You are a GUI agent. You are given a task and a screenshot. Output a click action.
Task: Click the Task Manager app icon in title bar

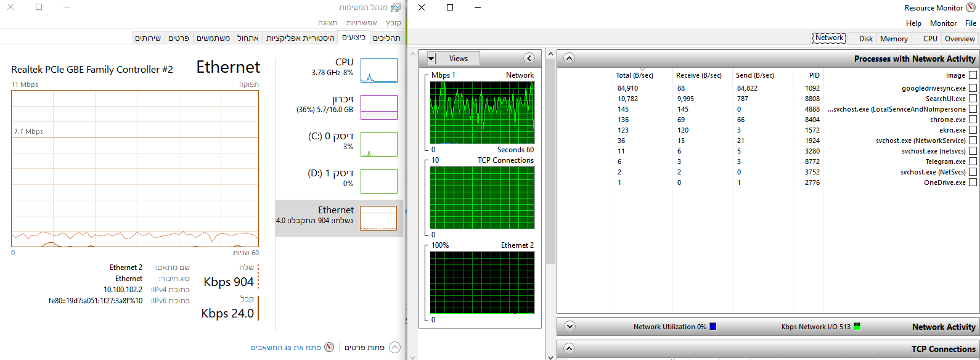pyautogui.click(x=396, y=7)
